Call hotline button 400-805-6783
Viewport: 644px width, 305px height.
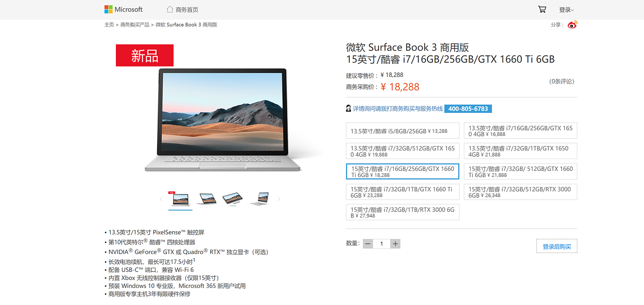click(x=468, y=109)
